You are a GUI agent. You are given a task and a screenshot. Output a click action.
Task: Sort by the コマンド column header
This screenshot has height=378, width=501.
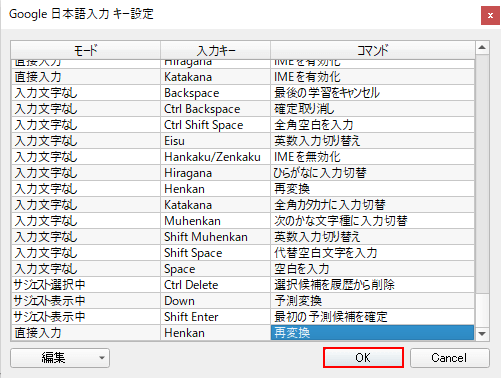tap(373, 50)
